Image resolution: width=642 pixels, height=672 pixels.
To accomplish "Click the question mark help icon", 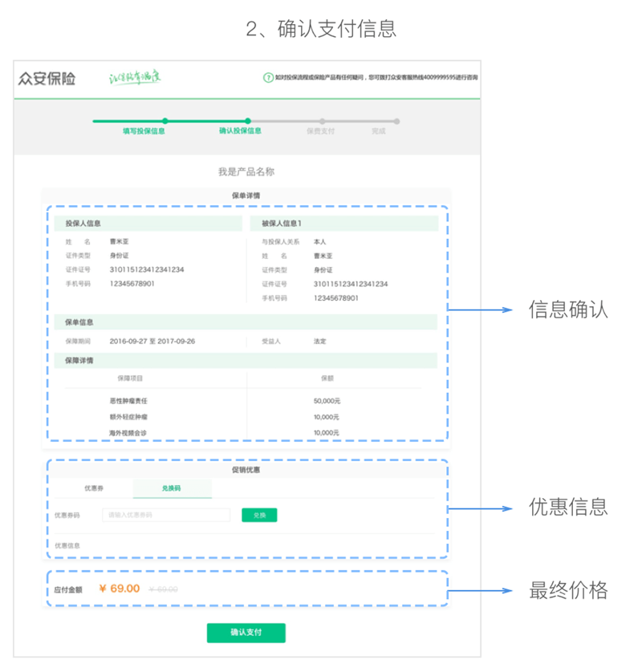I will pyautogui.click(x=267, y=78).
